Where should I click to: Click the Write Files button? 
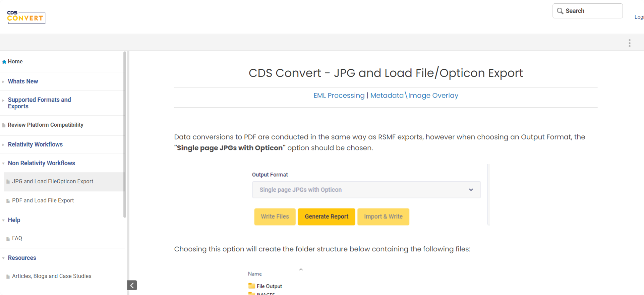click(x=275, y=217)
